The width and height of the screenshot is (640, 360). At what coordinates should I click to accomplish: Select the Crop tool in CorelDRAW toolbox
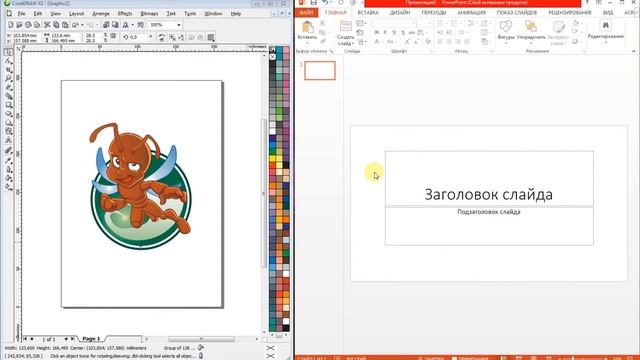point(8,70)
